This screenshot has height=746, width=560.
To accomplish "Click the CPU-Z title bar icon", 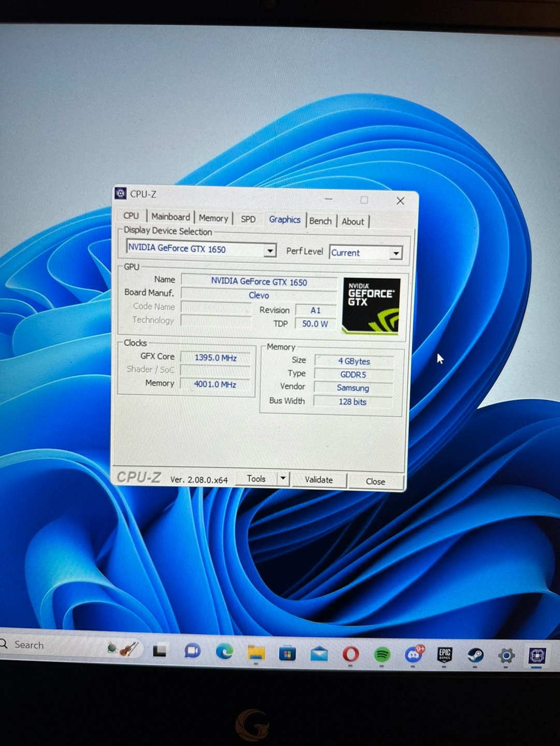I will [121, 193].
